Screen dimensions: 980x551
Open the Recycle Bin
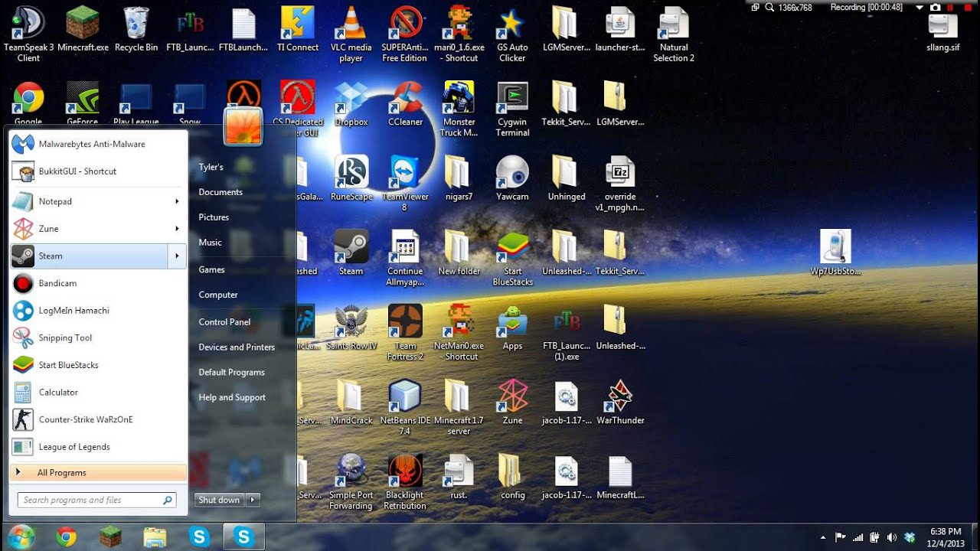pyautogui.click(x=136, y=28)
